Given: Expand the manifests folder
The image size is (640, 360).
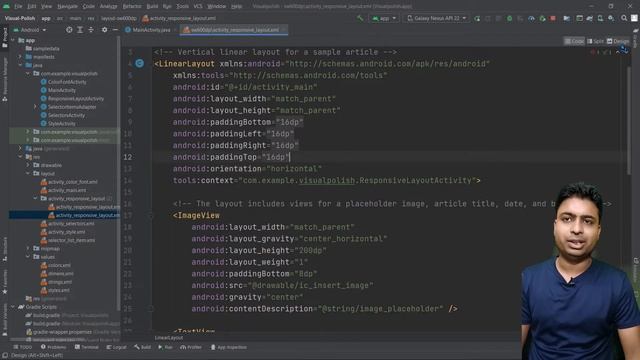Looking at the screenshot, I should pos(20,57).
